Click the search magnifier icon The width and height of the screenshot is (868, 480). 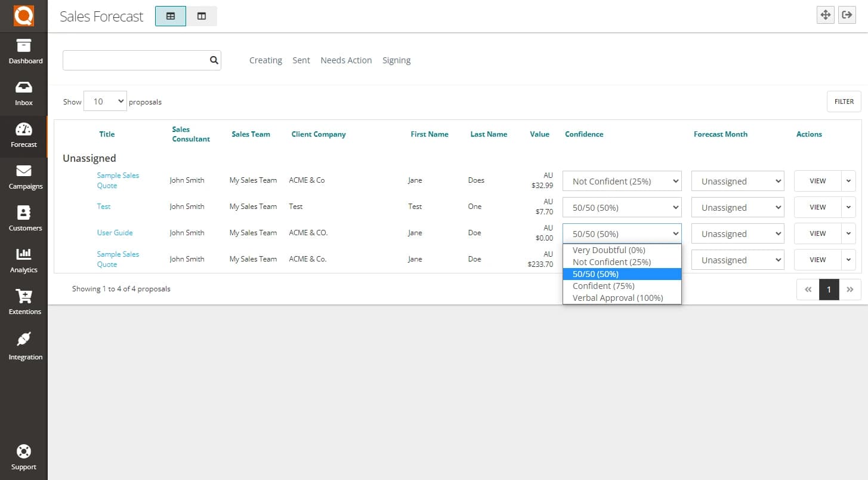pyautogui.click(x=214, y=60)
